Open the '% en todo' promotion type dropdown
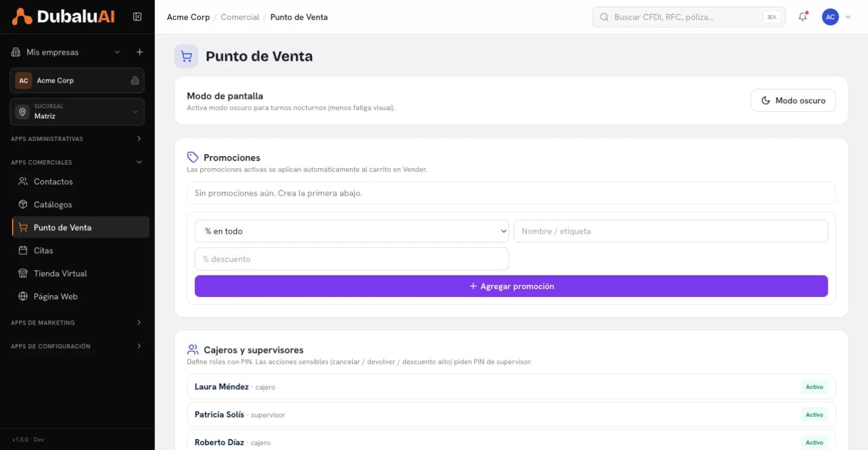The height and width of the screenshot is (450, 868). [351, 231]
